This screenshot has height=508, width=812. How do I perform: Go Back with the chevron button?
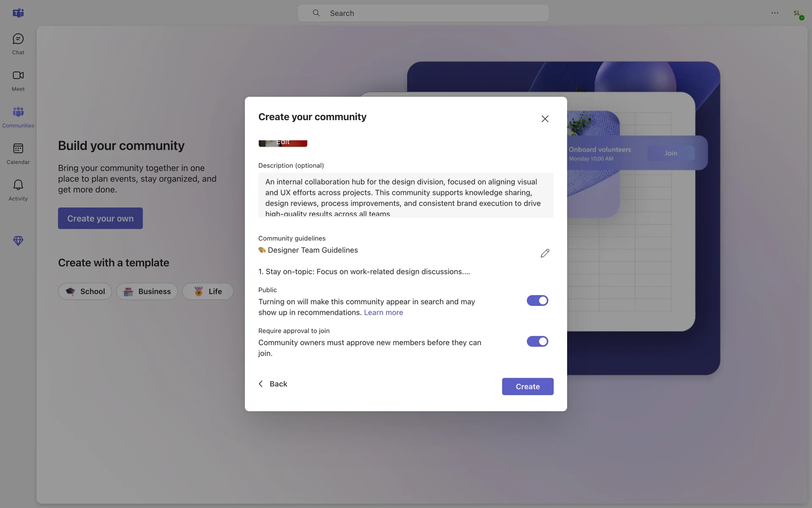tap(273, 384)
